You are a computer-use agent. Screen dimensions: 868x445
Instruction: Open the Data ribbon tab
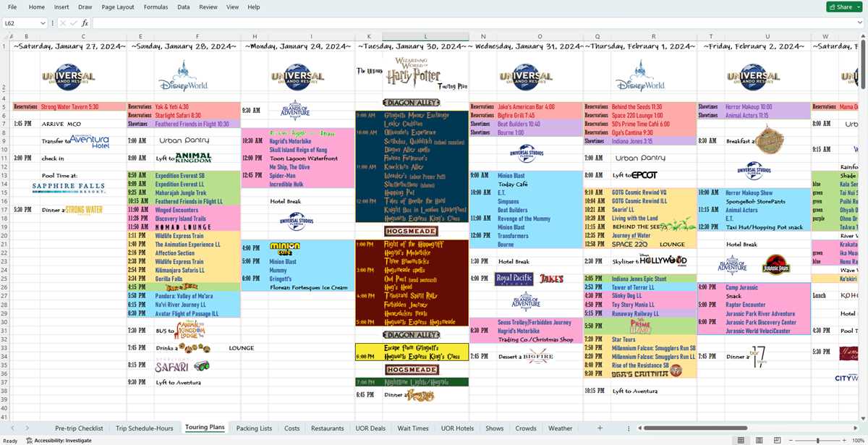click(184, 7)
